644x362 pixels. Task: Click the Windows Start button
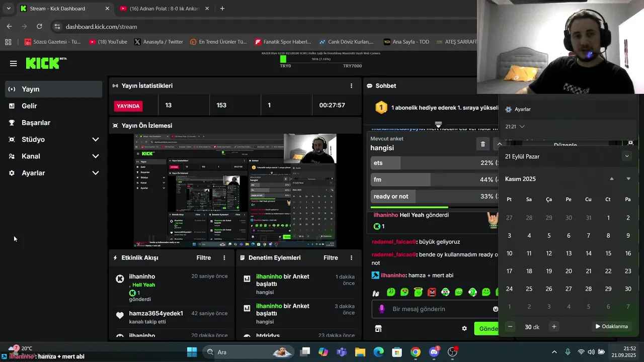click(192, 352)
